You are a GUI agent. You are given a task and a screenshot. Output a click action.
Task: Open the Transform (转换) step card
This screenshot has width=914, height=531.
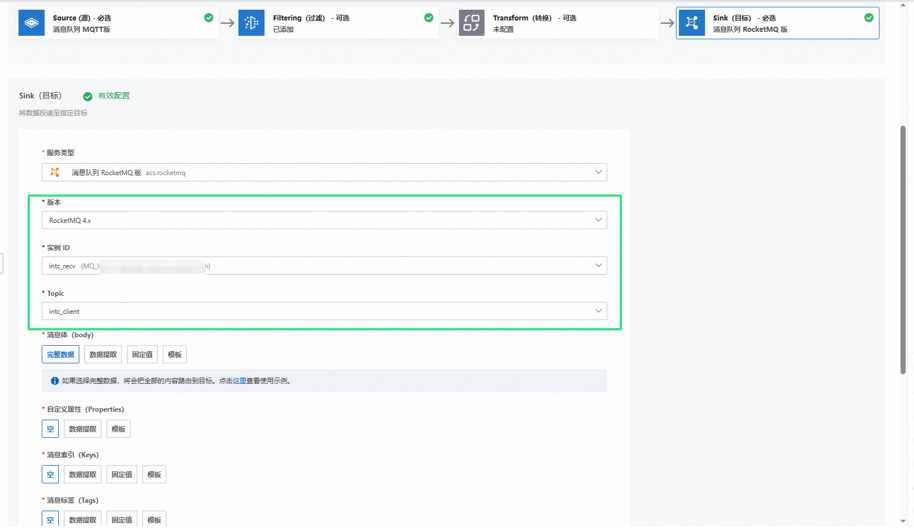558,23
